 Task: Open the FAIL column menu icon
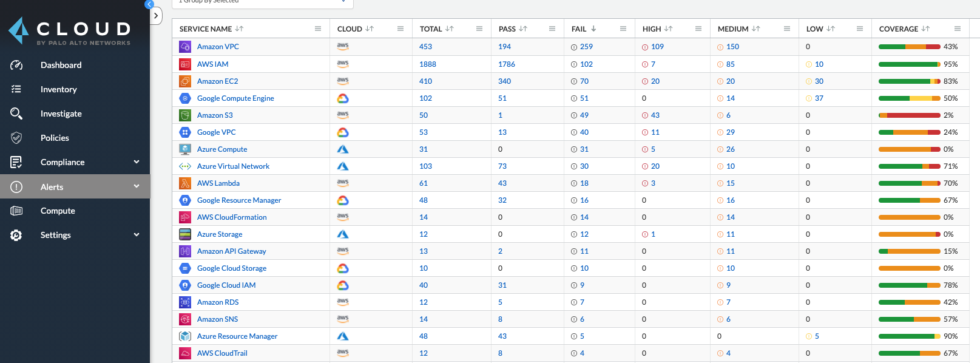(x=623, y=29)
